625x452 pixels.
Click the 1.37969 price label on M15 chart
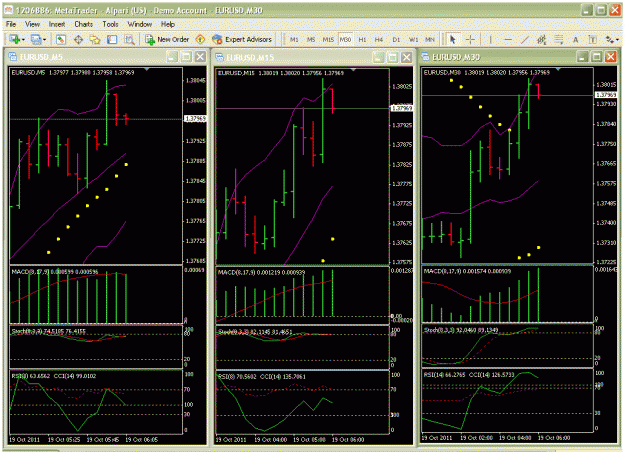click(x=402, y=108)
